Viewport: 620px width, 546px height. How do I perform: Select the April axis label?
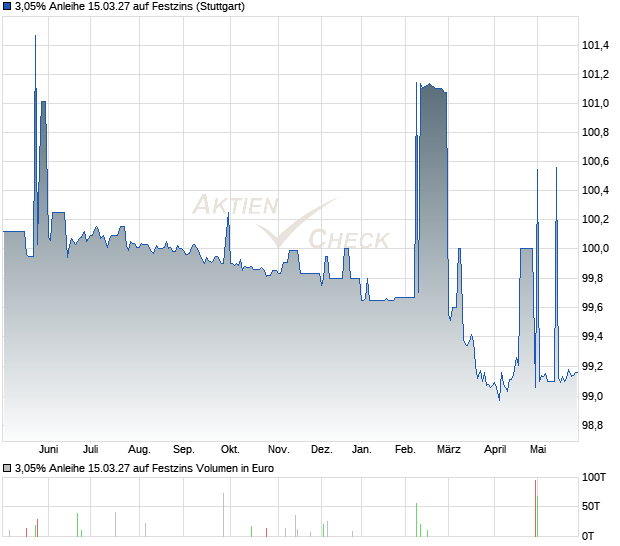coord(495,450)
